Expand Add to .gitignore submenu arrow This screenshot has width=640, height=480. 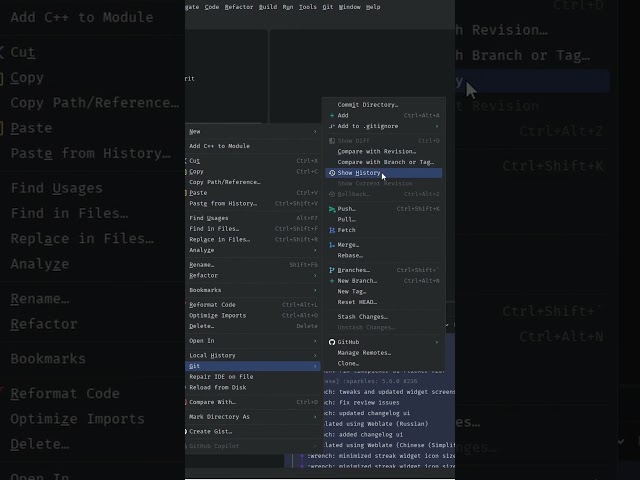[437, 126]
